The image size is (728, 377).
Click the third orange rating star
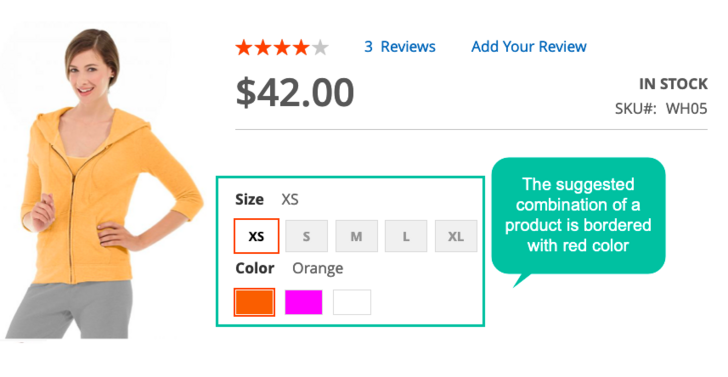pyautogui.click(x=282, y=47)
